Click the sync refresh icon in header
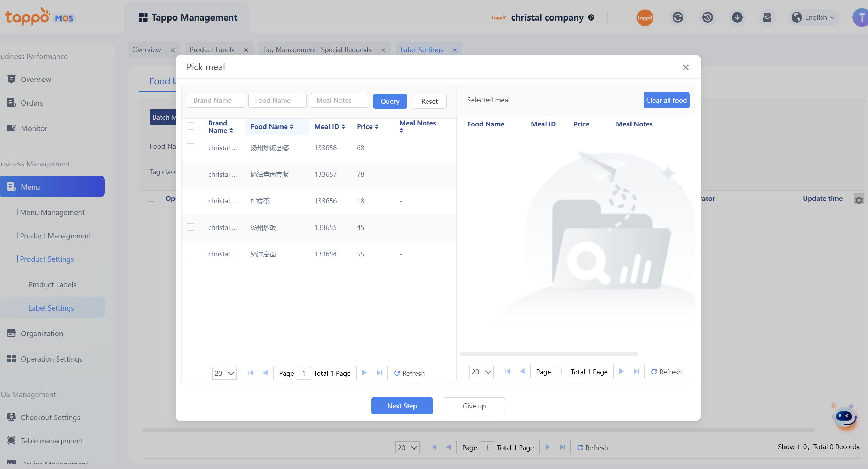The image size is (868, 469). (x=678, y=17)
